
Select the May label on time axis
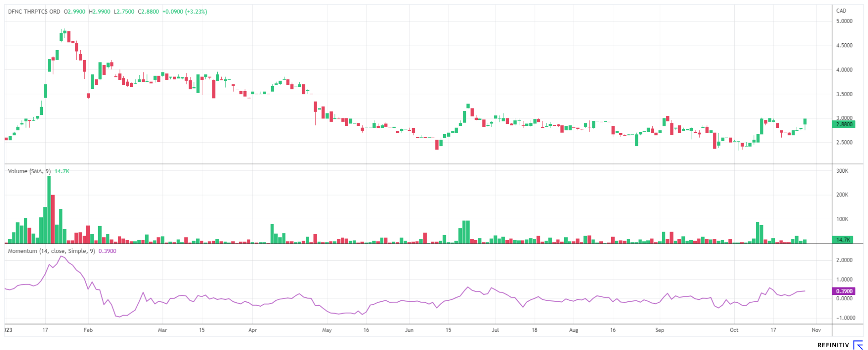327,330
